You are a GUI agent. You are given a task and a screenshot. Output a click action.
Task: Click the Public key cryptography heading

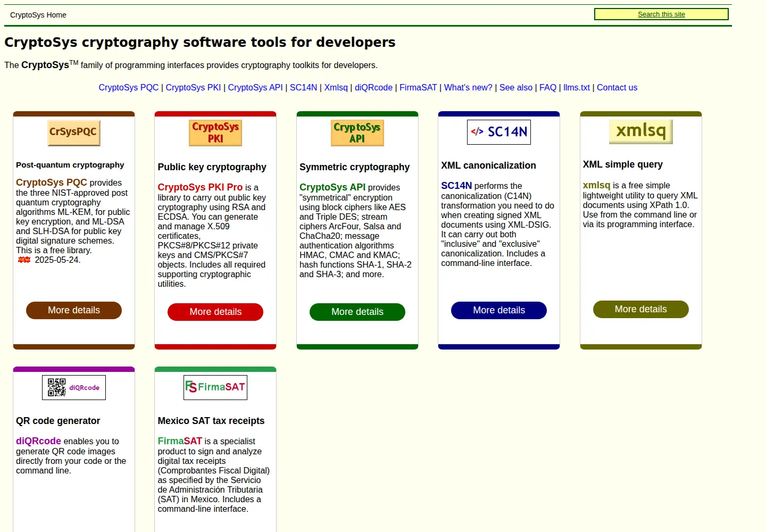212,167
